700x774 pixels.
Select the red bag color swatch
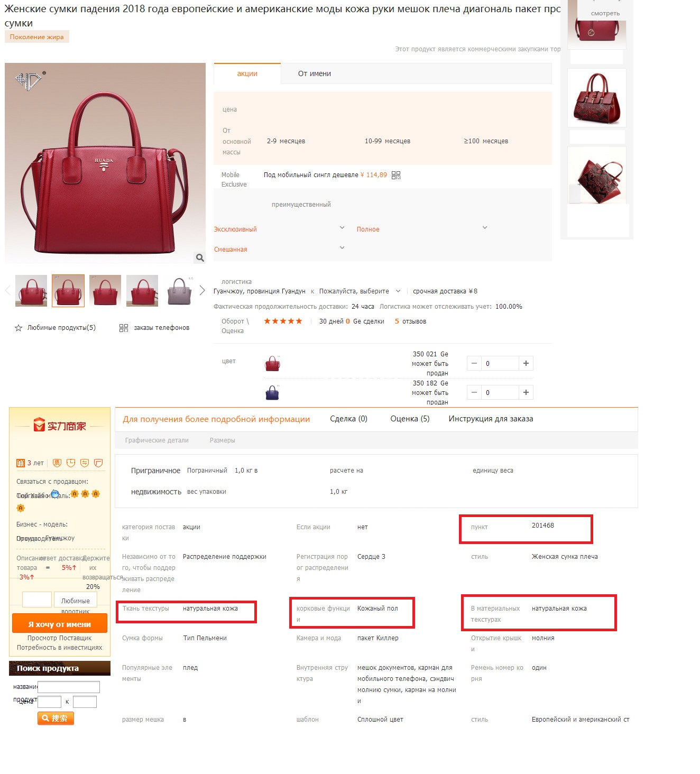[x=272, y=363]
